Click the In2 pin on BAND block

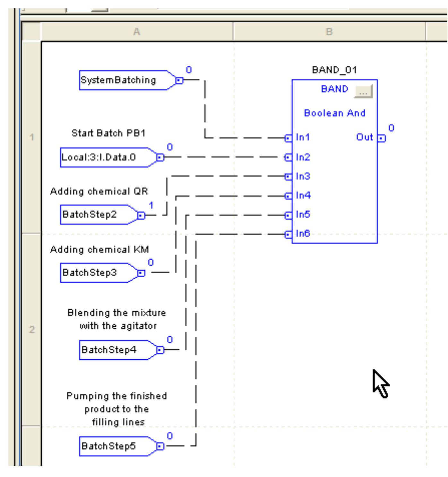(288, 157)
